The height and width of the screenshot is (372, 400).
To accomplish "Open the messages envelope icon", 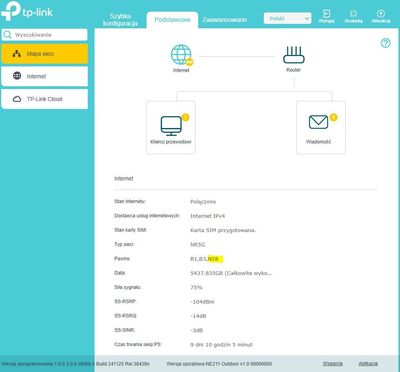I will pos(318,122).
